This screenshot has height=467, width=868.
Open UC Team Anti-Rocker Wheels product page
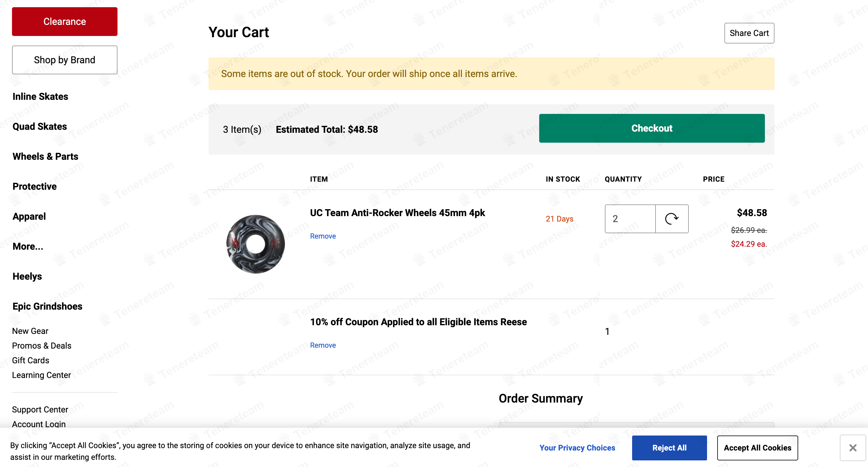[x=397, y=213]
